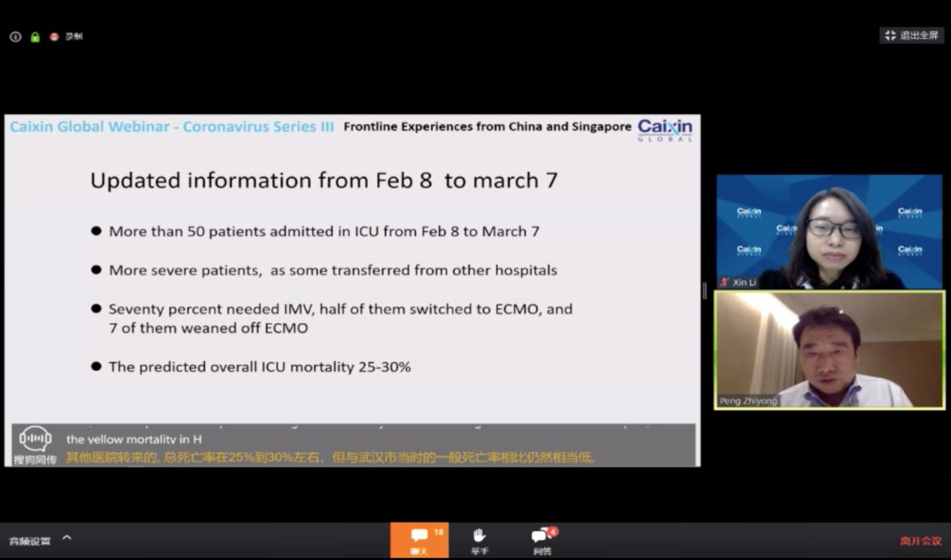The width and height of the screenshot is (951, 560).
Task: Expand the audio settings chevron arrow
Action: coord(67,537)
